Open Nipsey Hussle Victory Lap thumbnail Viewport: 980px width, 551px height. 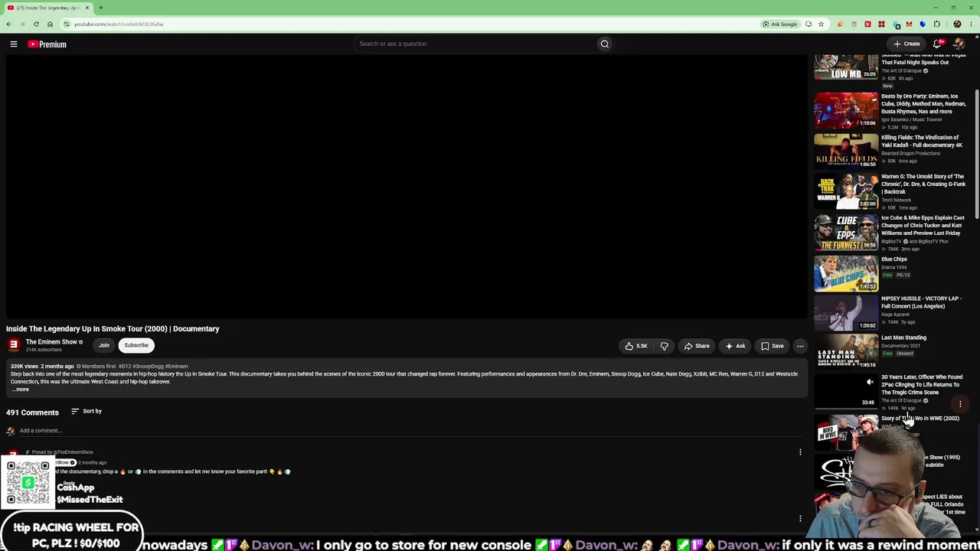[x=846, y=312]
